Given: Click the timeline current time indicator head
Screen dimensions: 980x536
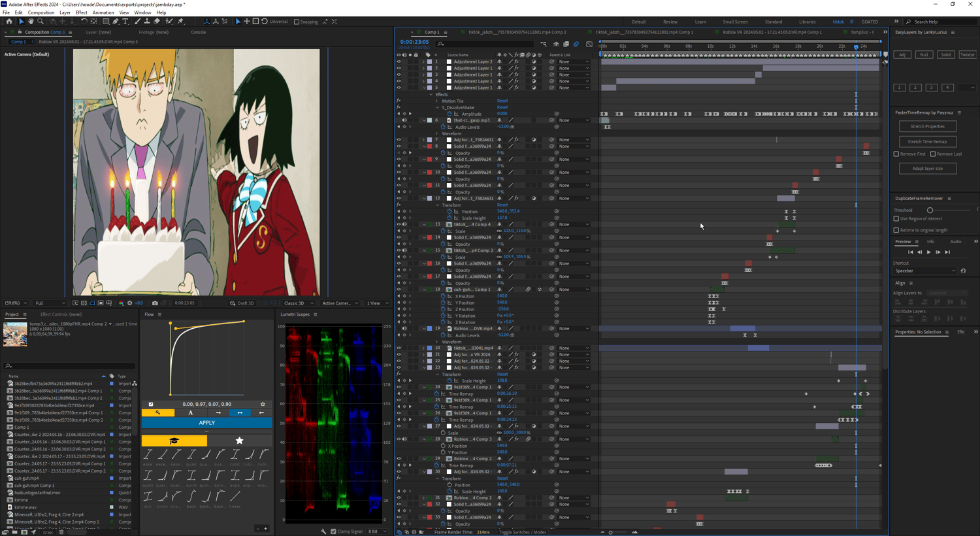Looking at the screenshot, I should (856, 47).
